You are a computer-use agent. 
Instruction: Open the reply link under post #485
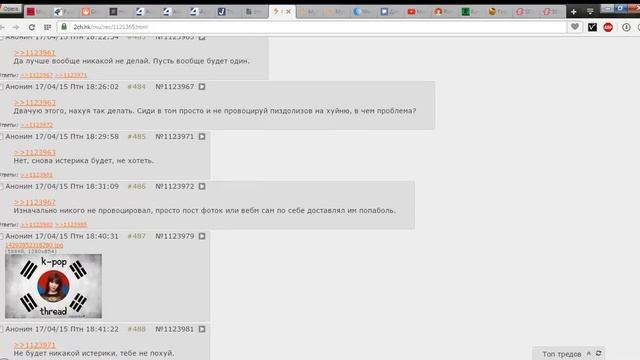pos(37,175)
